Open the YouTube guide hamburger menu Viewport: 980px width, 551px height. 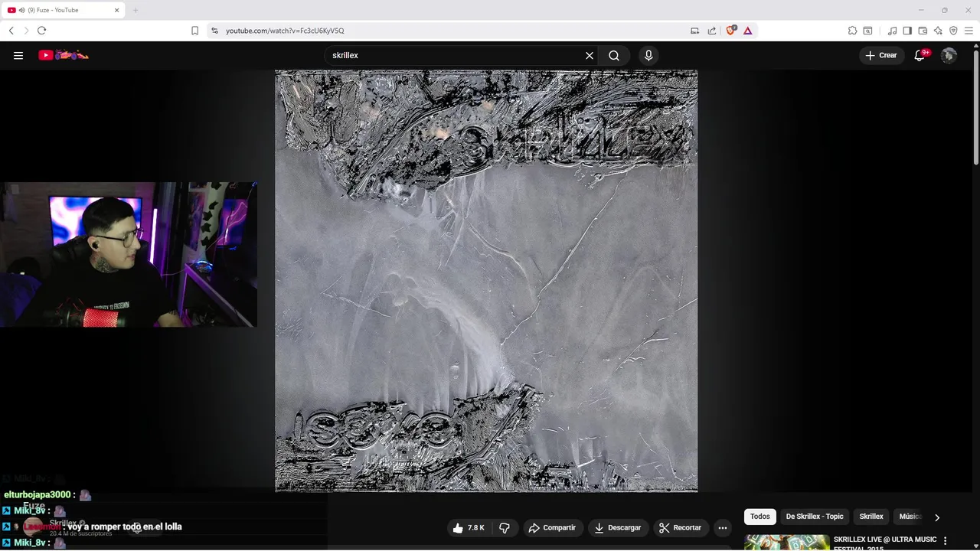click(18, 55)
